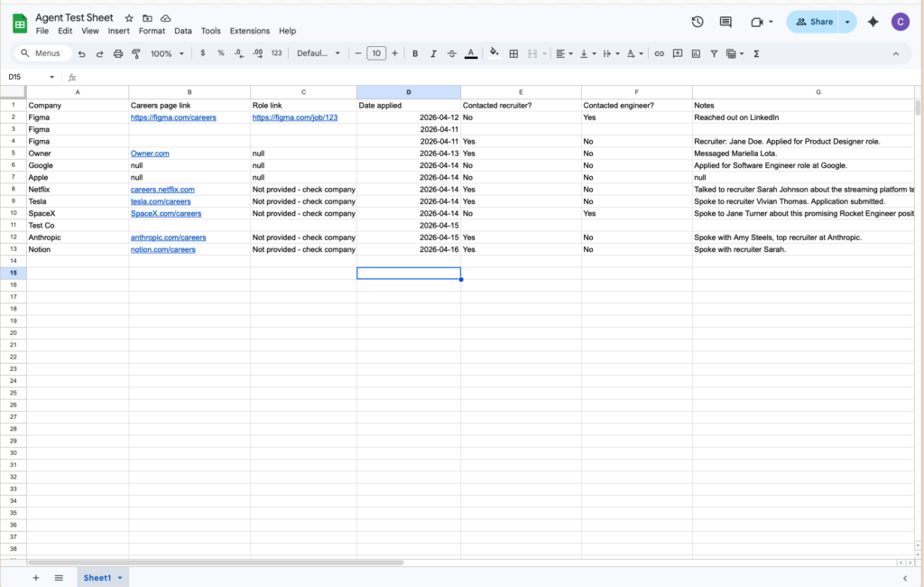Star the Agent Test Sheet document
Image resolution: width=924 pixels, height=587 pixels.
(129, 18)
